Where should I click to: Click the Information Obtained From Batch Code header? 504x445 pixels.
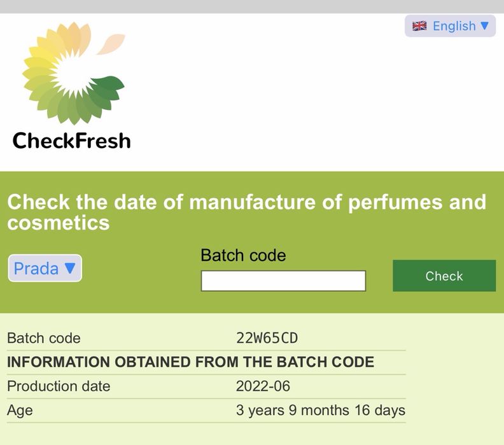pos(190,362)
